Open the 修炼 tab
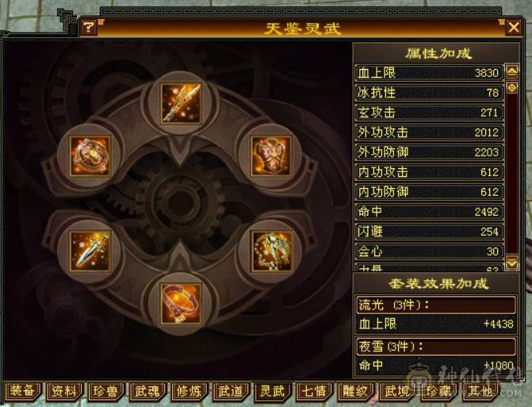This screenshot has height=407, width=532. pyautogui.click(x=189, y=391)
